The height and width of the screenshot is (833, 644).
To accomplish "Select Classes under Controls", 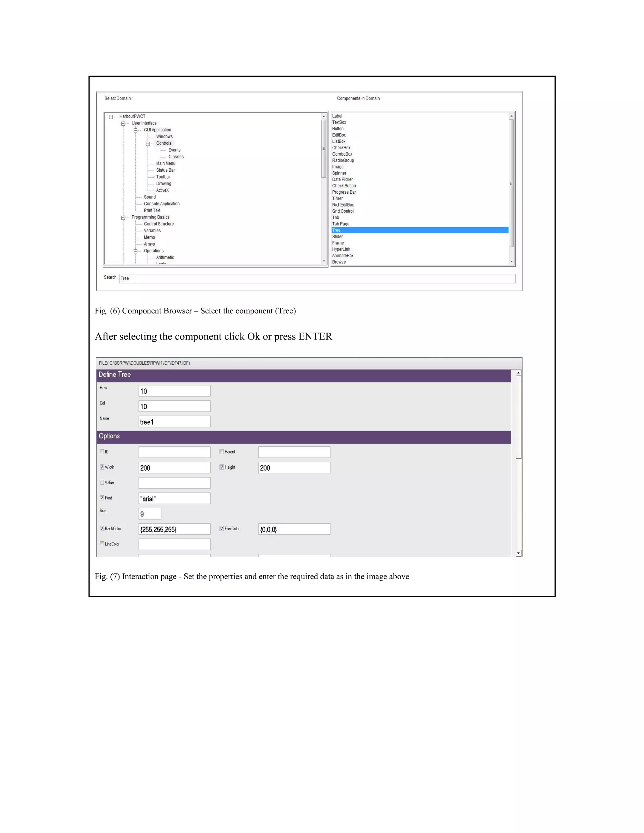I will coord(176,157).
